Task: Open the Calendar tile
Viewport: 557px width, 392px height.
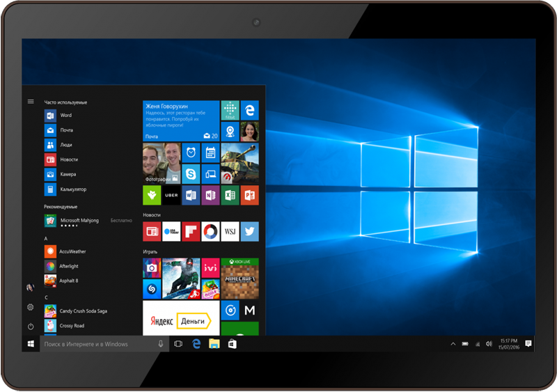Action: pos(211,152)
